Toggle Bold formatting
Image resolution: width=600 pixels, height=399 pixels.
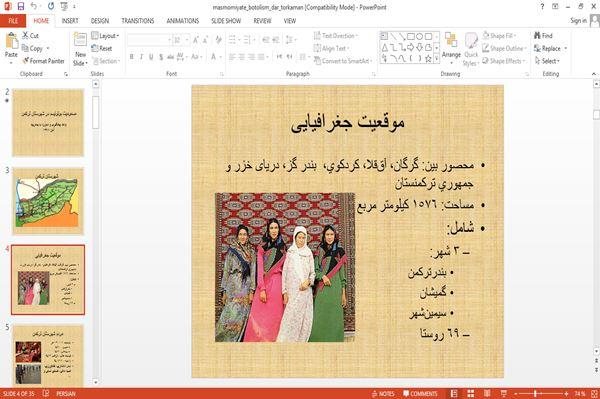[131, 57]
